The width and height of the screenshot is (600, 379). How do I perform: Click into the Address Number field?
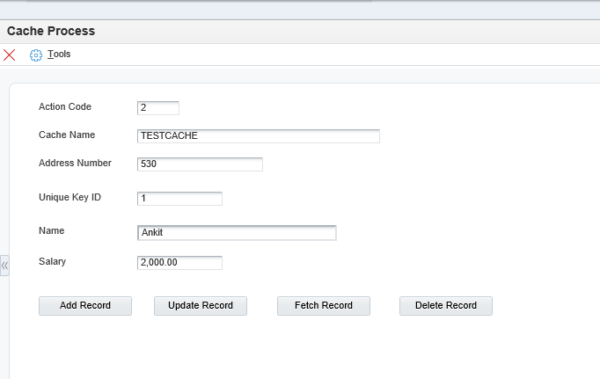point(200,164)
